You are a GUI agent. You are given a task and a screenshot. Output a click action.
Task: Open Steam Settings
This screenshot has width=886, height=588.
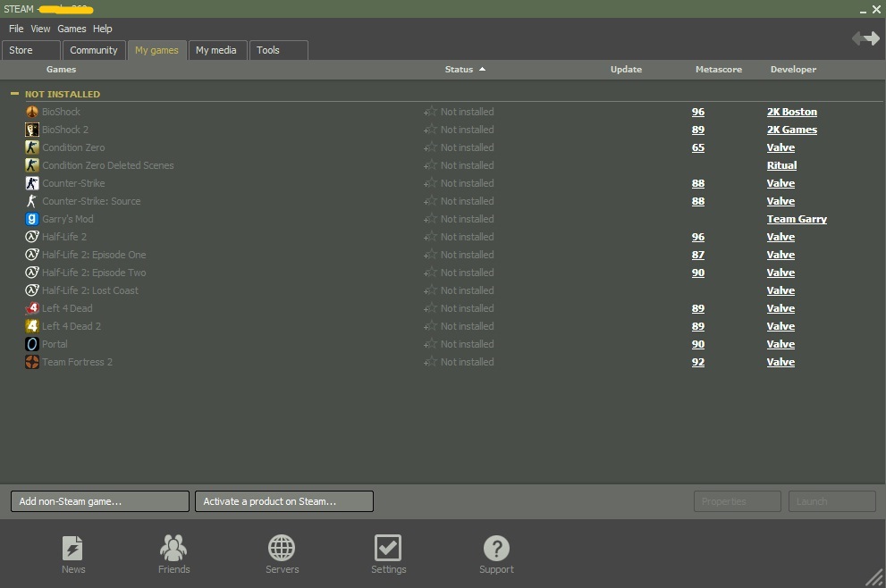388,555
